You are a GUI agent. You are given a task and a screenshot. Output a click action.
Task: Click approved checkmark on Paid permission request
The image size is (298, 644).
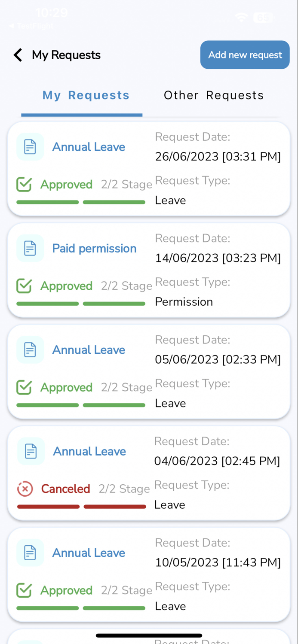pos(24,286)
